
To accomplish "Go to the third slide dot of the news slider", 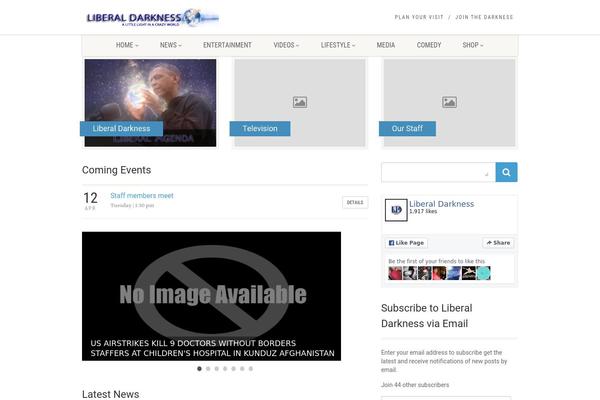I will pos(217,369).
